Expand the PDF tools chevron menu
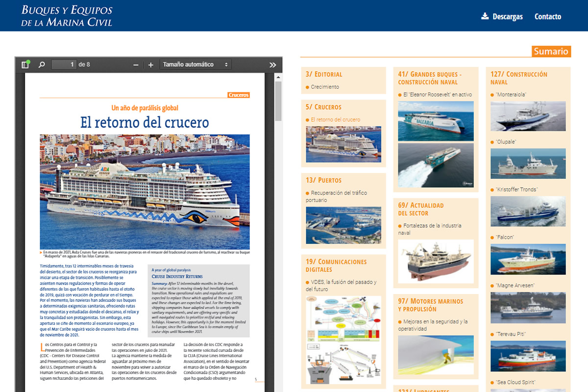The width and height of the screenshot is (588, 392). point(273,65)
